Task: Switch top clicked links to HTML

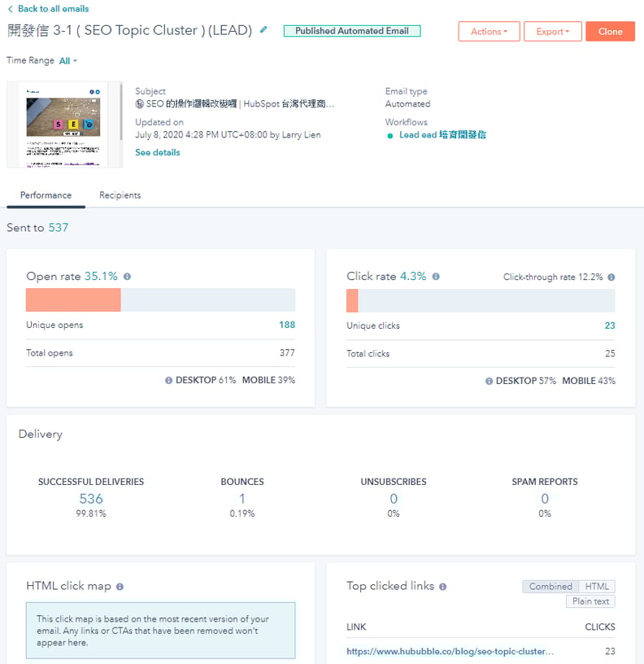Action: 597,587
